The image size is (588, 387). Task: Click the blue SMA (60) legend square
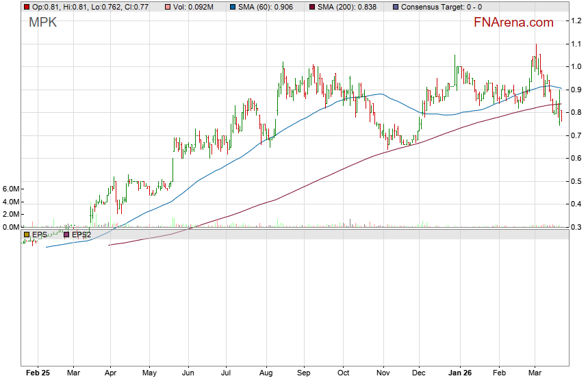pyautogui.click(x=233, y=7)
